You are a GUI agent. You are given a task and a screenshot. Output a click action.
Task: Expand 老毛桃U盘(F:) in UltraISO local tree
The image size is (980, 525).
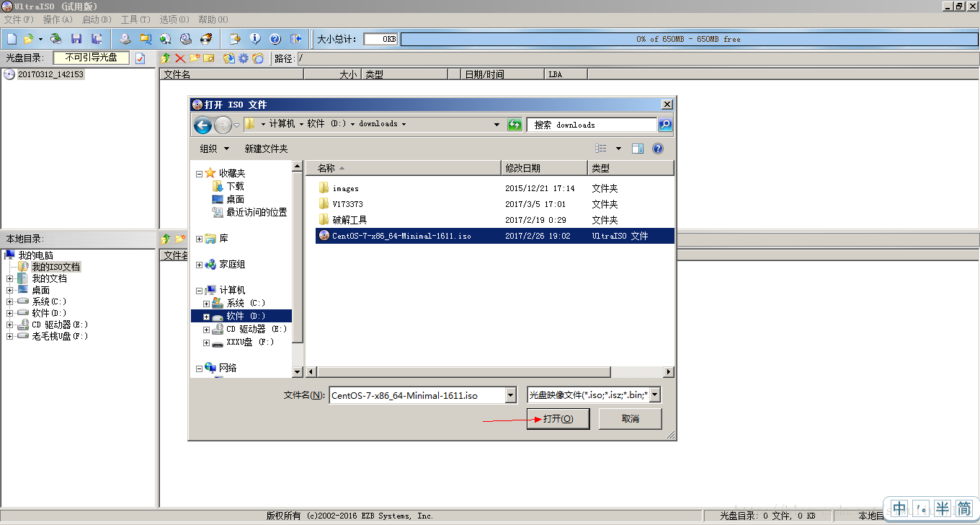tap(10, 336)
